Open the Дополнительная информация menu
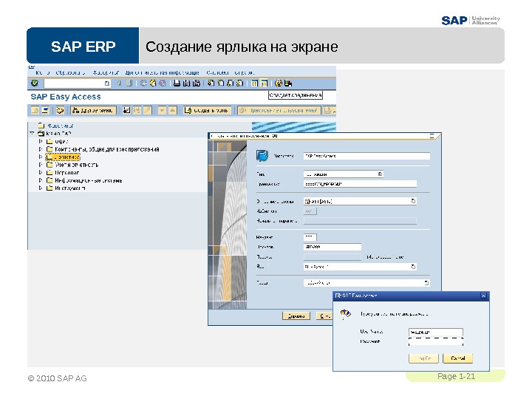This screenshot has width=532, height=399. [x=162, y=72]
